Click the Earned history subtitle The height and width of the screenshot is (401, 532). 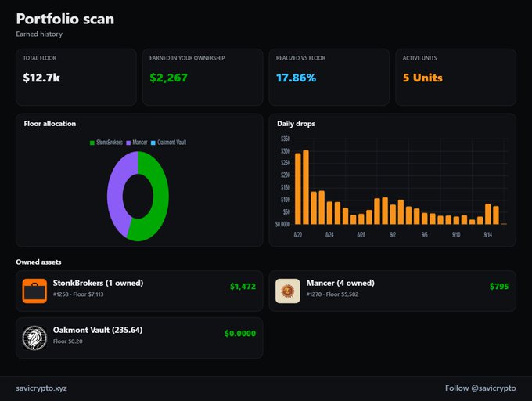tap(39, 34)
